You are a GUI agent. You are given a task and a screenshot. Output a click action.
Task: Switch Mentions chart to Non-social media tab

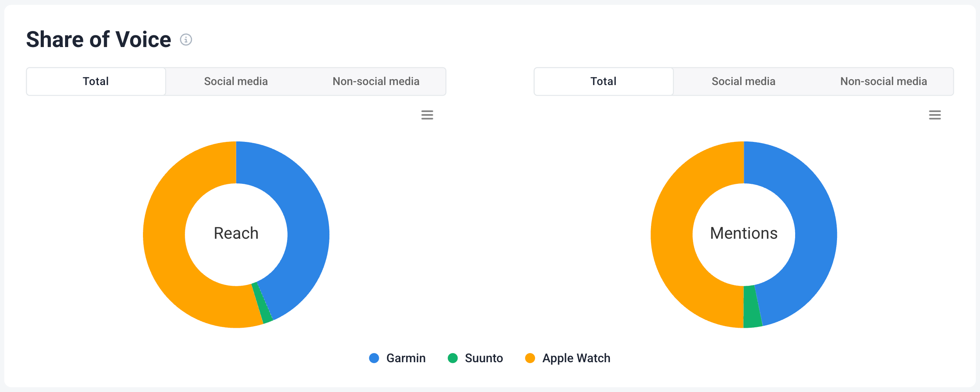[x=884, y=82]
